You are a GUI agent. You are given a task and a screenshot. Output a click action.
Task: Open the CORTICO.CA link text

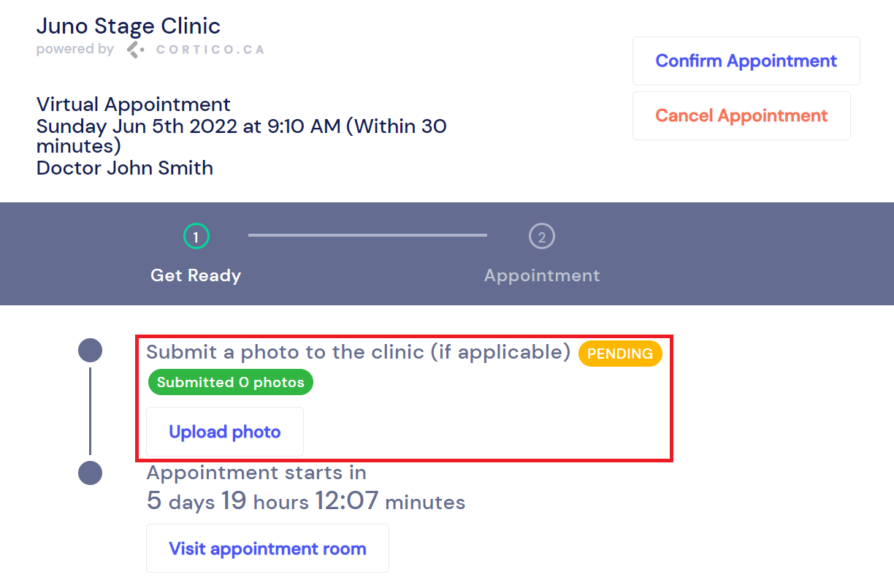coord(210,50)
